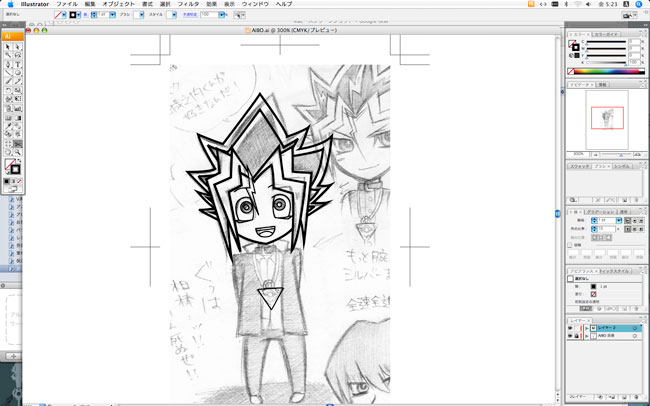Screen dimensions: 650x406
Task: Select the Rotate tool
Action: (8, 90)
